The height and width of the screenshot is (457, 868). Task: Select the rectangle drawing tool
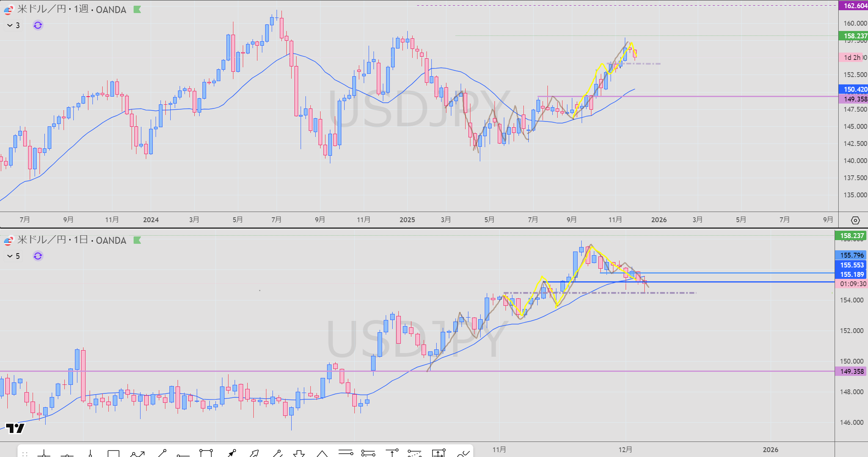tap(113, 453)
